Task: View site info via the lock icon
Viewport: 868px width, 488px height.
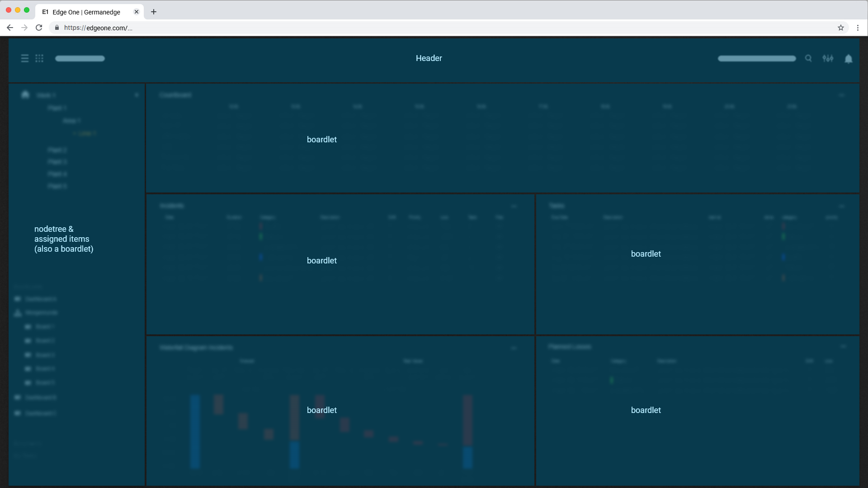Action: pos(57,28)
